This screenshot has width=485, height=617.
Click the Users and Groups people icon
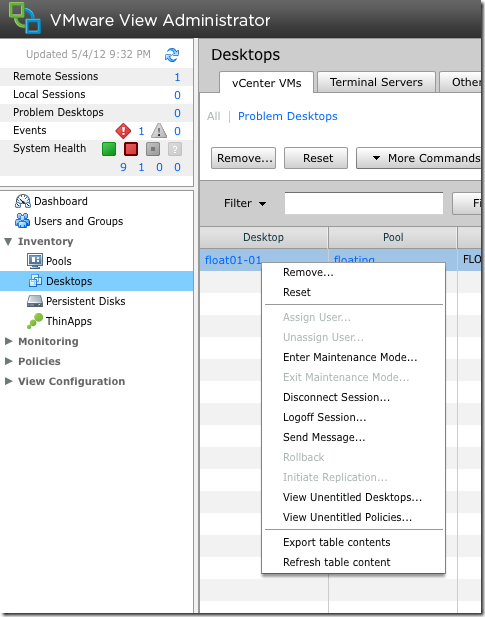(x=22, y=221)
